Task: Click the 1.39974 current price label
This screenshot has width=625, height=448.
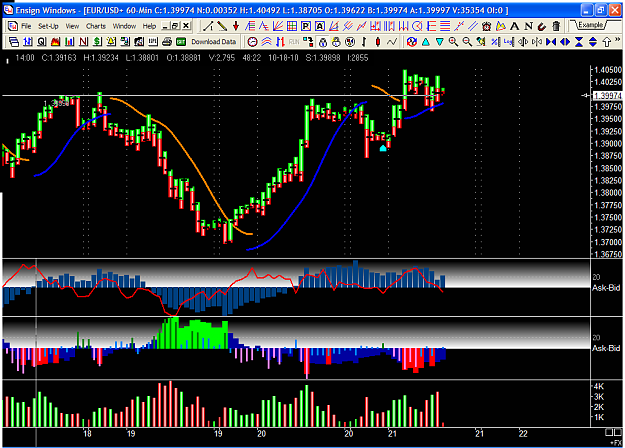Action: coord(607,96)
